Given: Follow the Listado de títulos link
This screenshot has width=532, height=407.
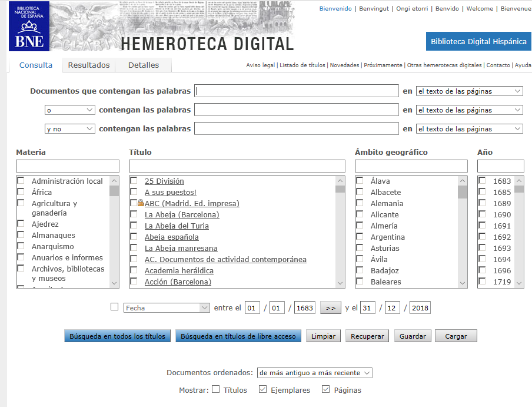Looking at the screenshot, I should click(x=302, y=65).
